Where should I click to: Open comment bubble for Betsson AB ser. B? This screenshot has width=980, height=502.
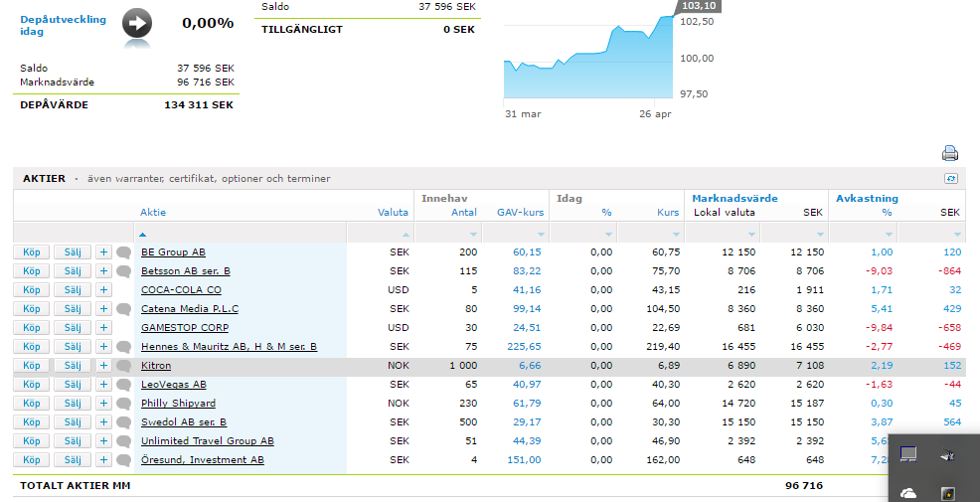pyautogui.click(x=124, y=271)
